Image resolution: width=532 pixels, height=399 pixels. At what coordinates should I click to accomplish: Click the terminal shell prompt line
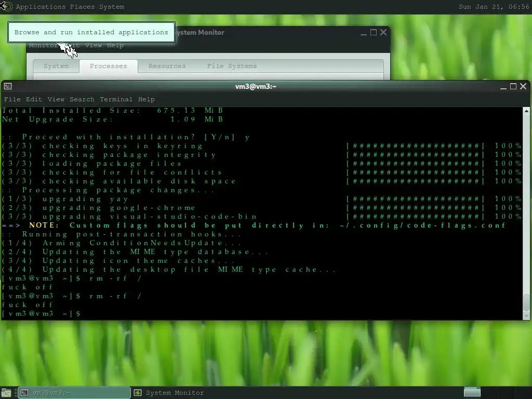[41, 314]
